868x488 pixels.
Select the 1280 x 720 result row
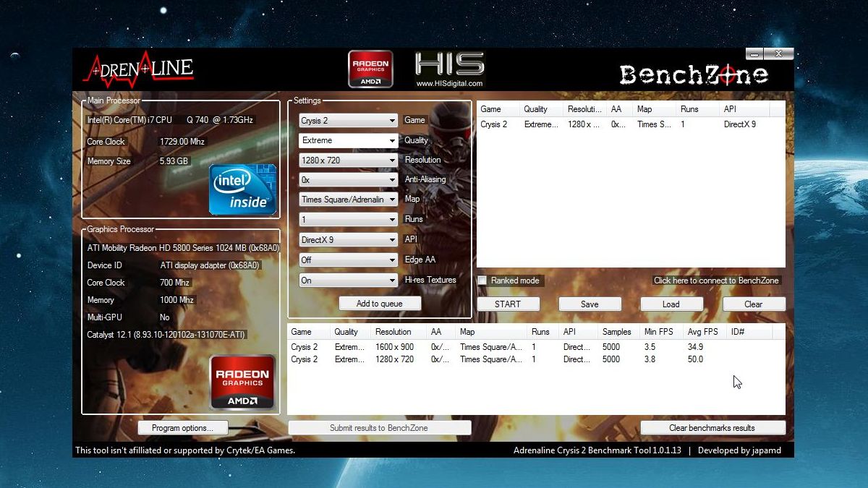536,359
